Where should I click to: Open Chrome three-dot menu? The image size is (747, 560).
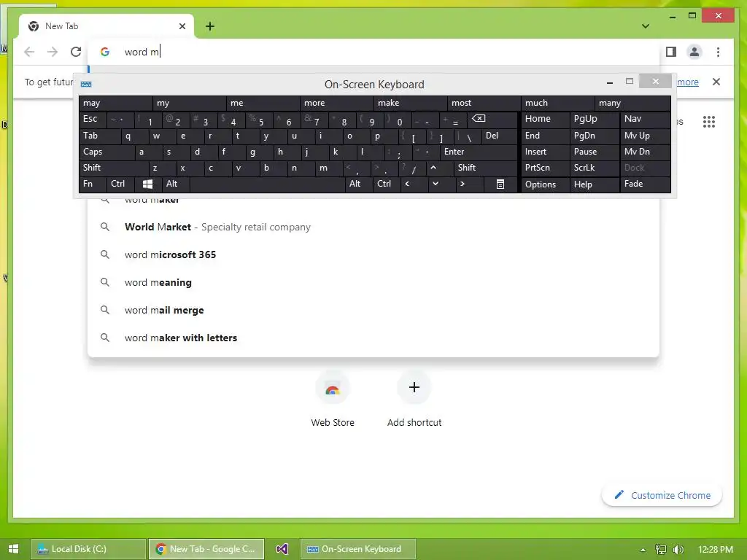[x=718, y=52]
